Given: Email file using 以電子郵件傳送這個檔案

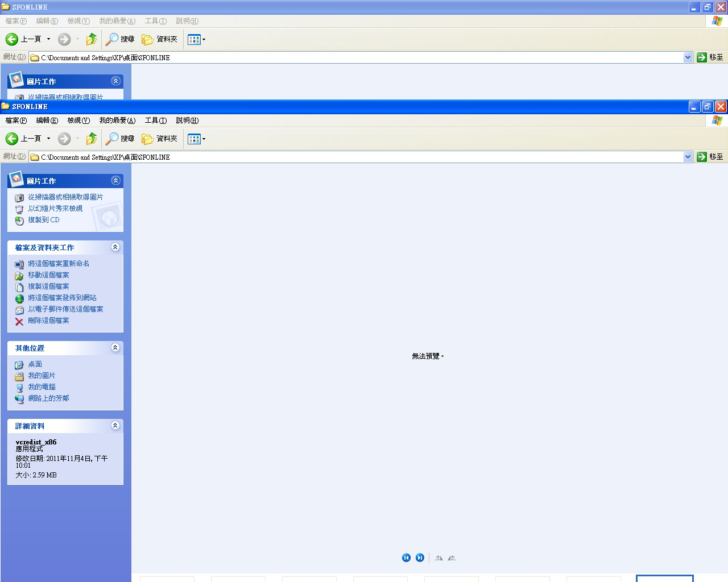Looking at the screenshot, I should (65, 309).
